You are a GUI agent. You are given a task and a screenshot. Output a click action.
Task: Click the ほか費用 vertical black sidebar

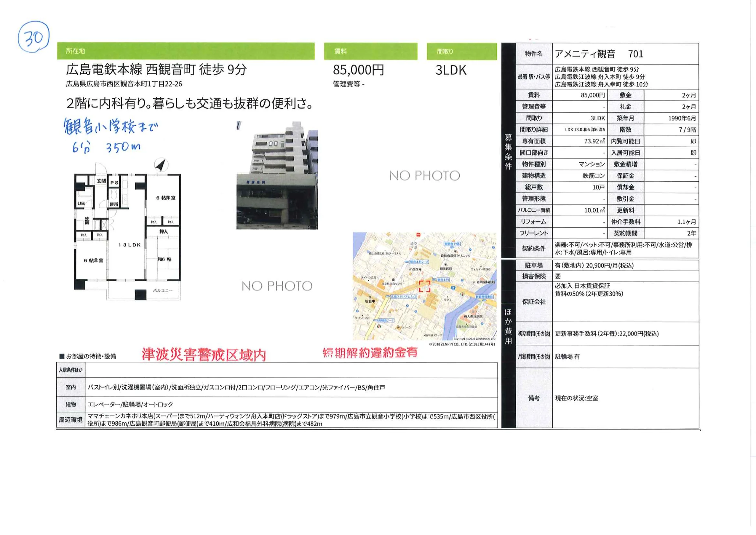(508, 326)
